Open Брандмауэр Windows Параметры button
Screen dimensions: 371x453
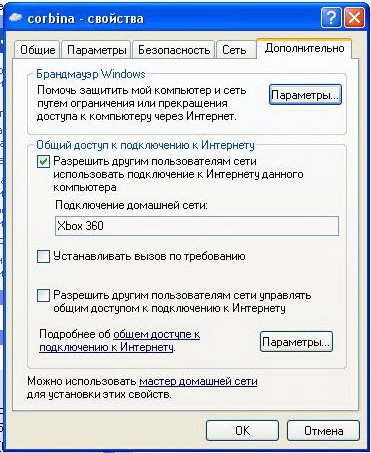click(305, 95)
